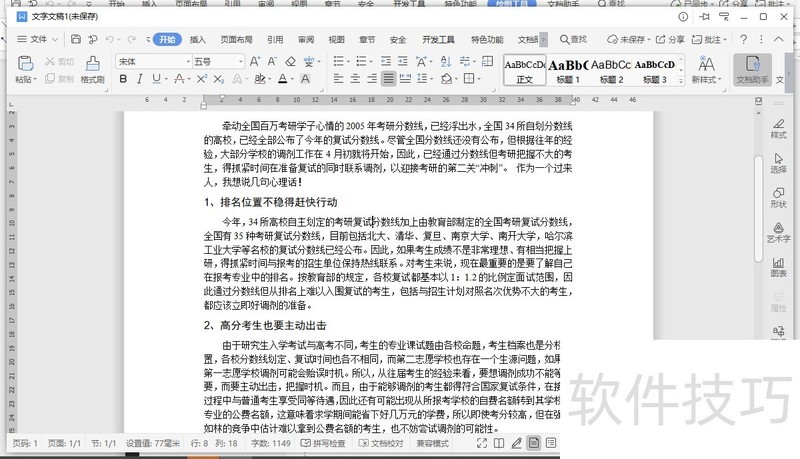The image size is (800, 459).
Task: Open the 开发工具 Developer tab
Action: (x=438, y=39)
